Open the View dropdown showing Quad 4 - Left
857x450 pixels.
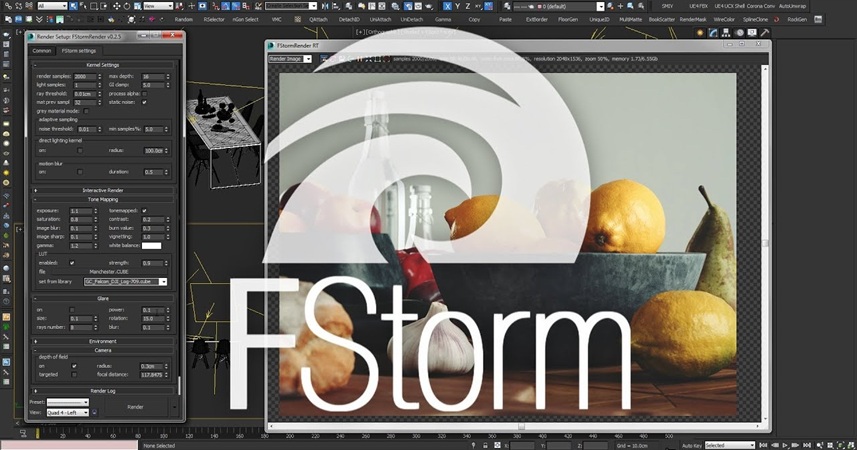tap(67, 412)
